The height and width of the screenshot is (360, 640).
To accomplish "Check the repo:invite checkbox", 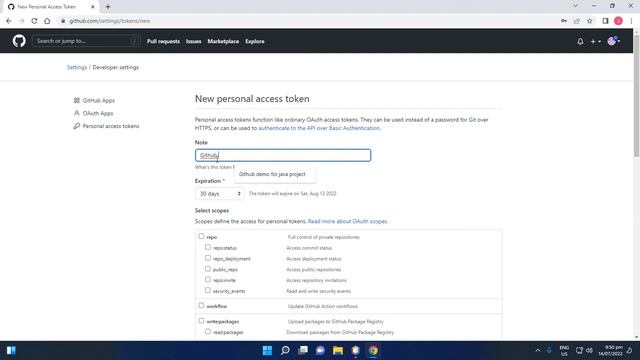I will click(x=208, y=280).
